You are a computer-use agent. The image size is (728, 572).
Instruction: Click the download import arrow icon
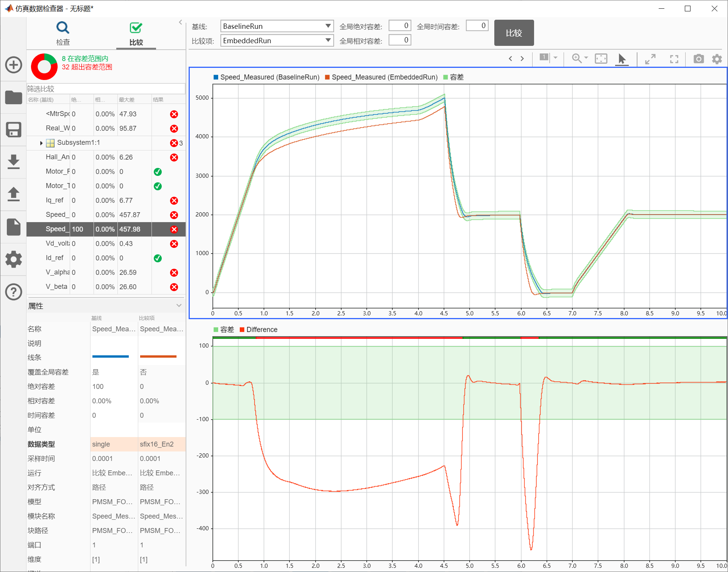pos(14,162)
